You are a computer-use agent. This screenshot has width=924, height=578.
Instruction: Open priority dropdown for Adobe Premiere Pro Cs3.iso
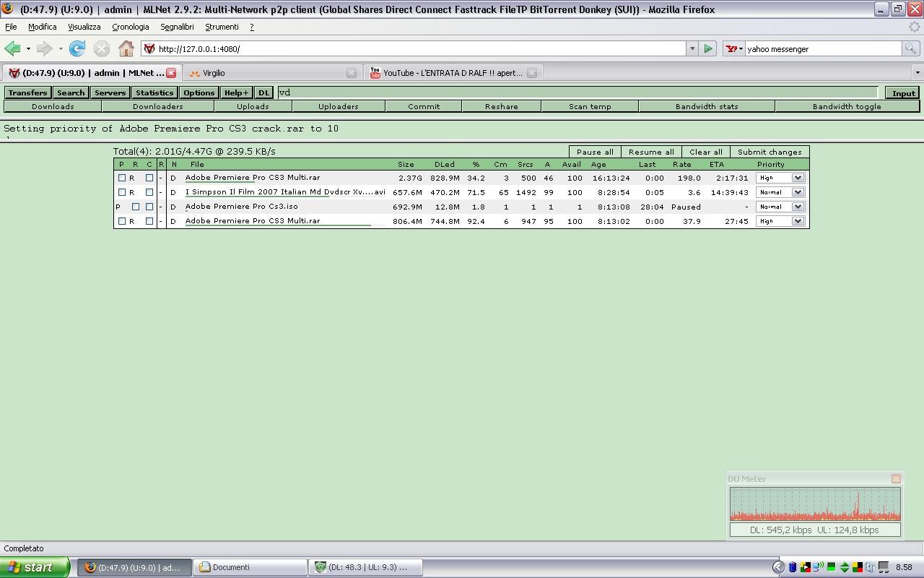[x=780, y=207]
